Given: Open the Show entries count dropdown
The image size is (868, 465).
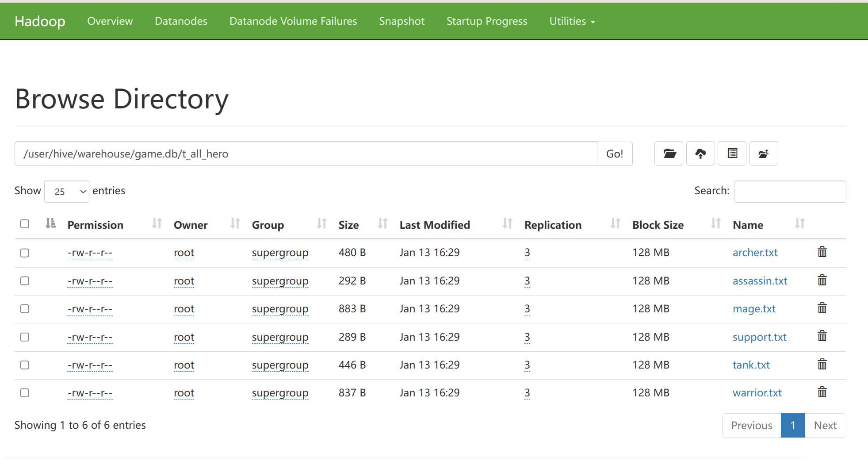Looking at the screenshot, I should coord(67,192).
